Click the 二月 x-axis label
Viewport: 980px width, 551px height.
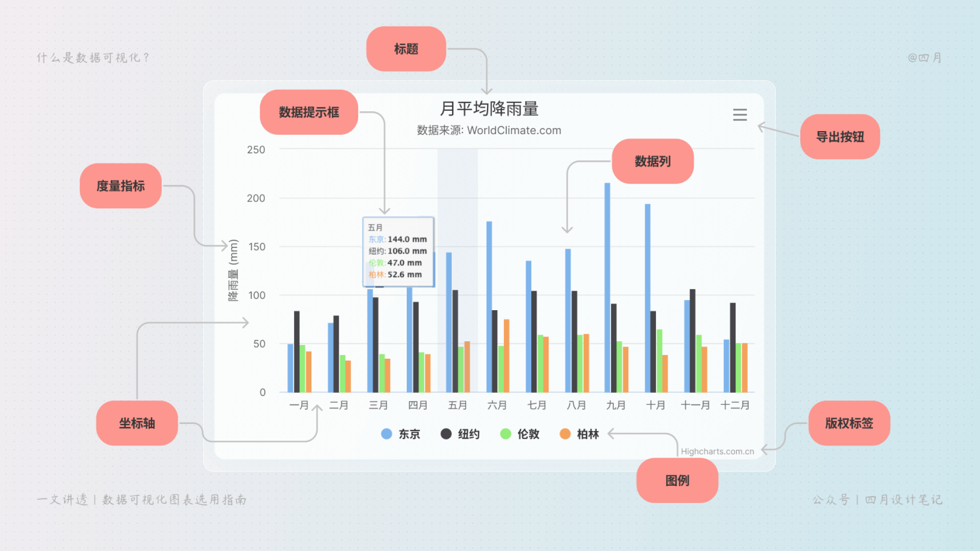tap(339, 406)
